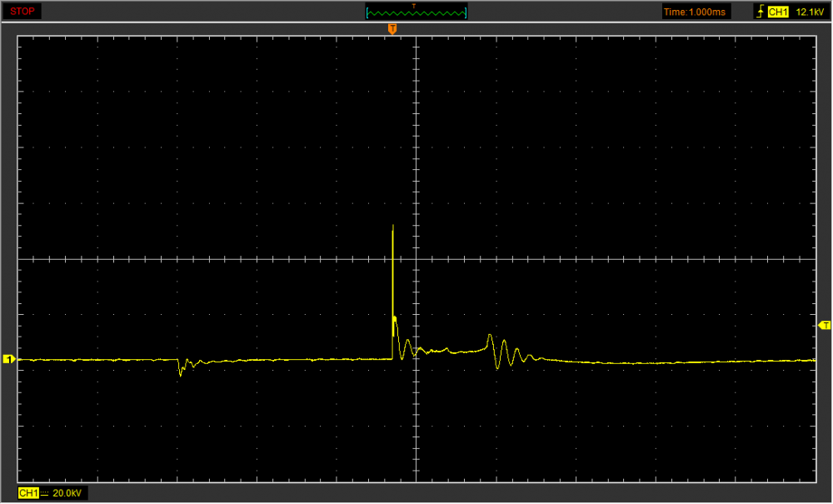
Task: Click the small T marker inside memory overview bar
Action: pos(414,6)
